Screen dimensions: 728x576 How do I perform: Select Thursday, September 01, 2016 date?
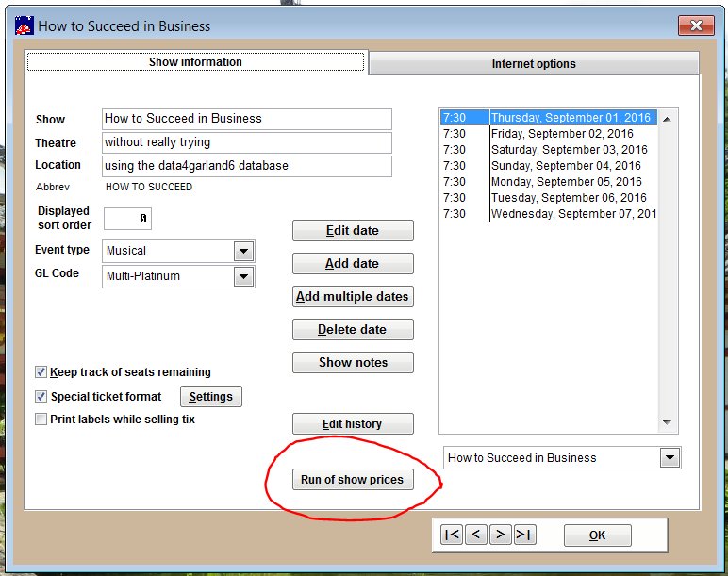(x=548, y=118)
